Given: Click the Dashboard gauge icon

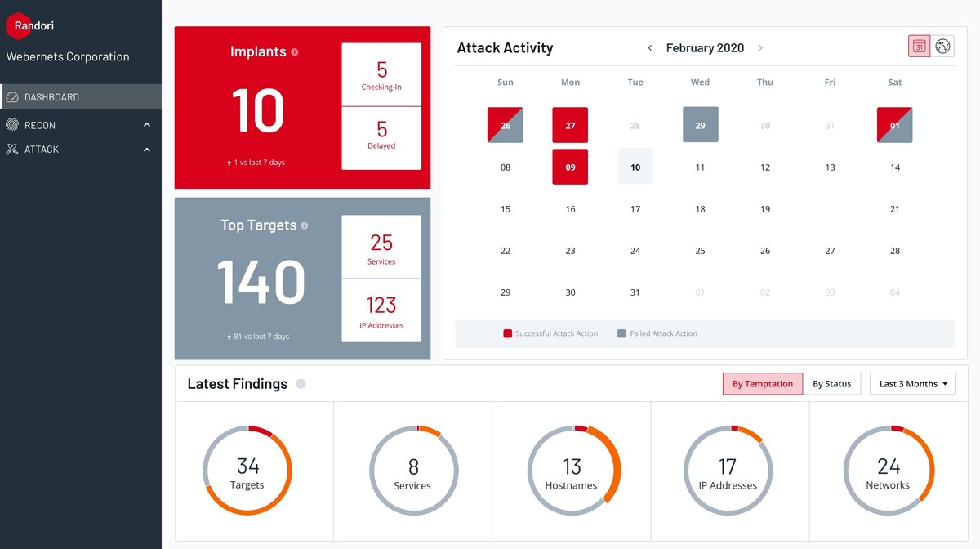Looking at the screenshot, I should tap(12, 97).
